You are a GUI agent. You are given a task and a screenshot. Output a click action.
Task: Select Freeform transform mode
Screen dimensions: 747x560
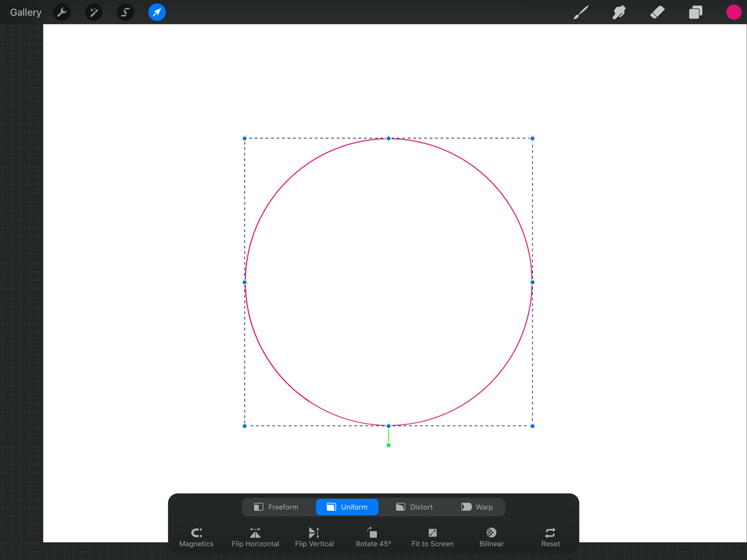tap(278, 506)
